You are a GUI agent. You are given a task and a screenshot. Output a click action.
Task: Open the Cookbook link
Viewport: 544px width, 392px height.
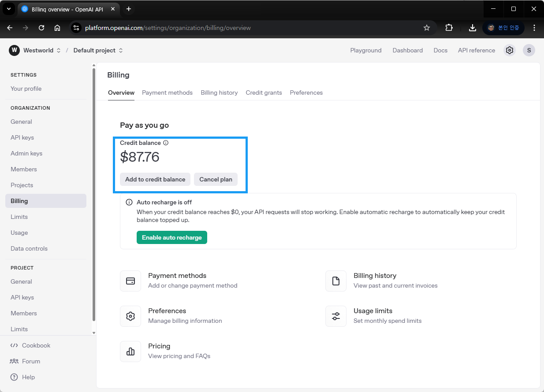click(30, 345)
